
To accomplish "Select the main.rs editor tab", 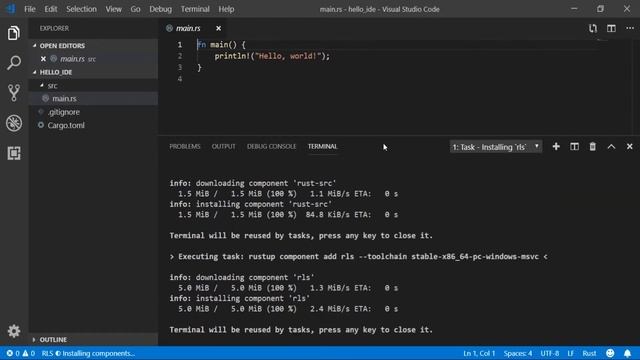I will tap(188, 28).
